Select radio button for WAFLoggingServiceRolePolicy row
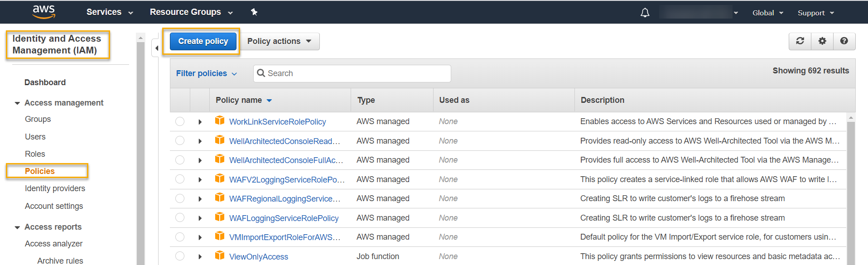 (x=180, y=218)
